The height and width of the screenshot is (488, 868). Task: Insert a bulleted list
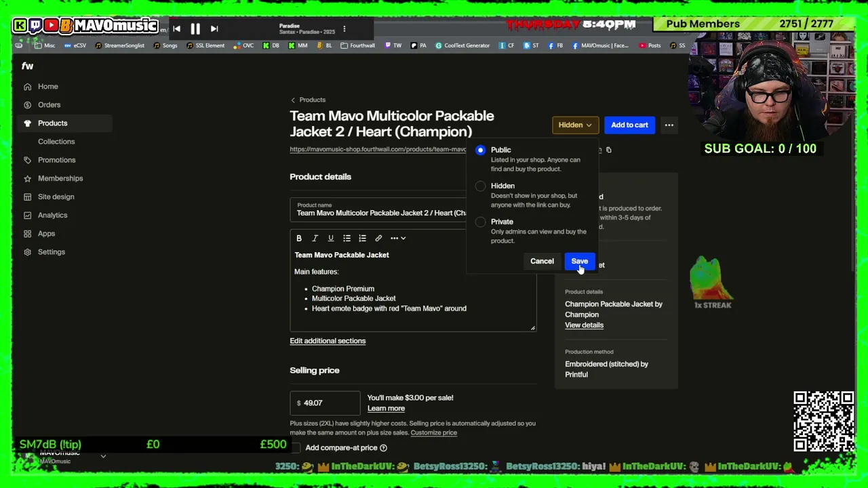coord(347,238)
